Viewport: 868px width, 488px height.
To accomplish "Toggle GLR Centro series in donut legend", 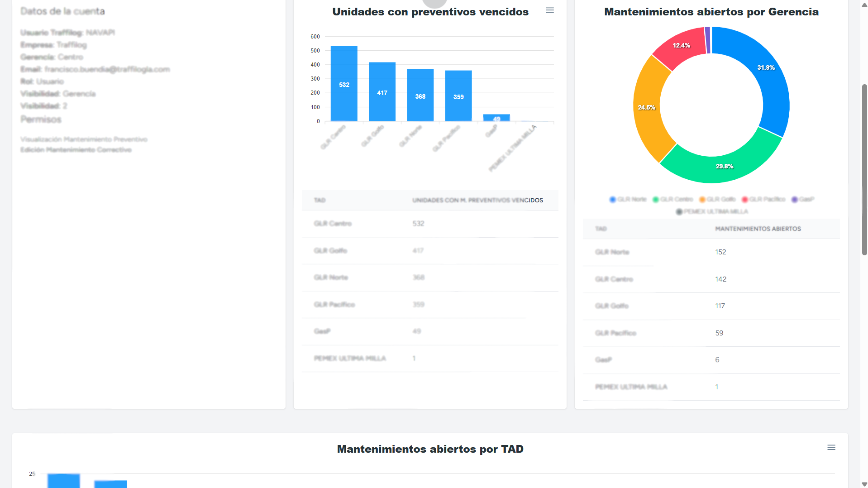I will tap(673, 200).
